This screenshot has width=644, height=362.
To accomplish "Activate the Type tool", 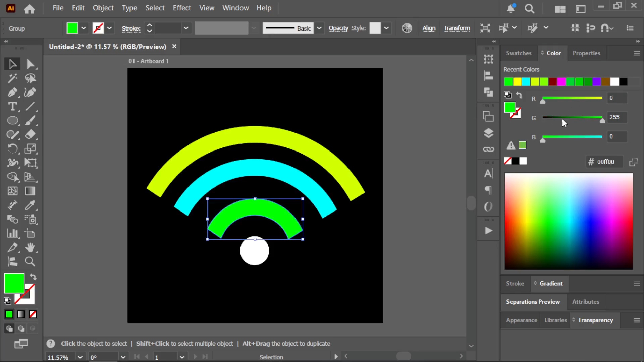I will pyautogui.click(x=12, y=107).
